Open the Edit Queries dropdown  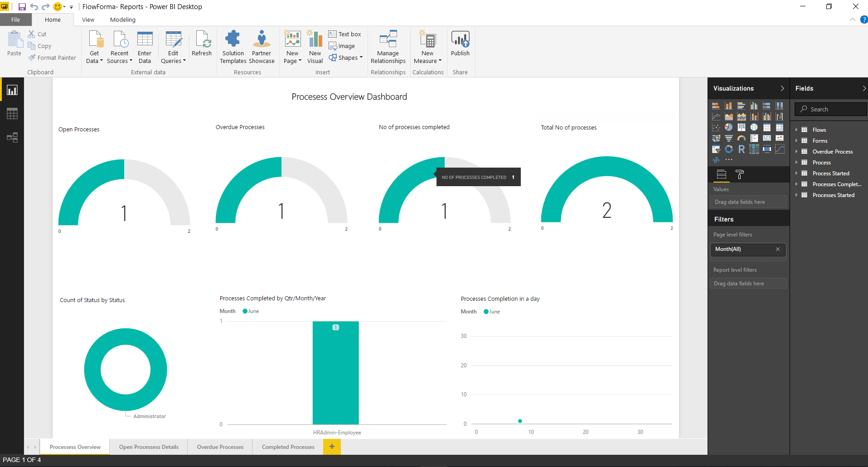click(173, 47)
